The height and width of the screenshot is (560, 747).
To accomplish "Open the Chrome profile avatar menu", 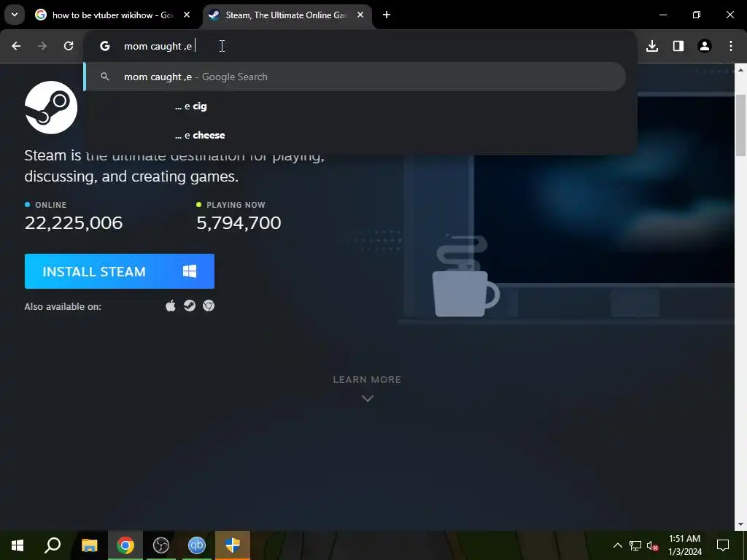I will [705, 46].
